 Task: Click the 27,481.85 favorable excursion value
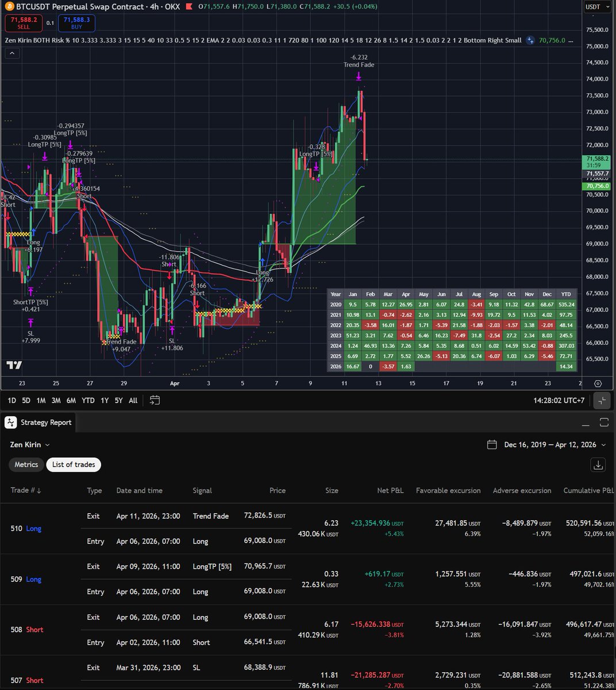click(457, 523)
